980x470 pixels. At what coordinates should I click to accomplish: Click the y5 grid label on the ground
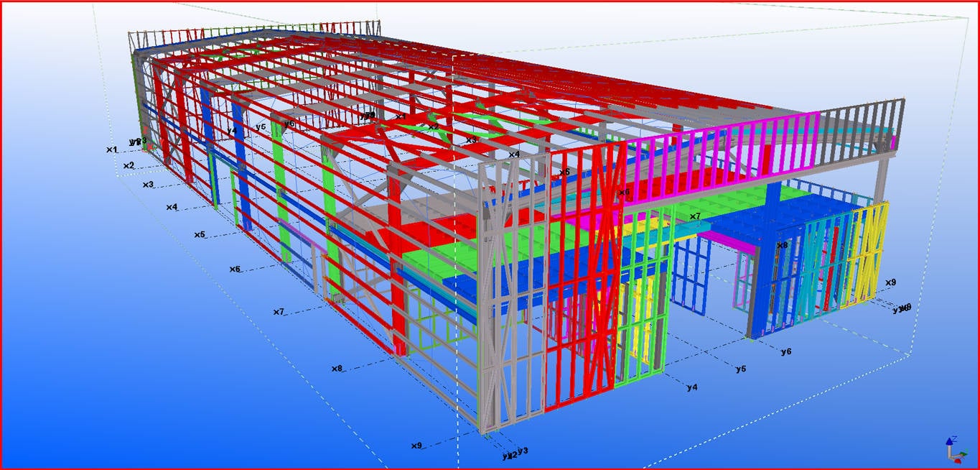pos(741,369)
